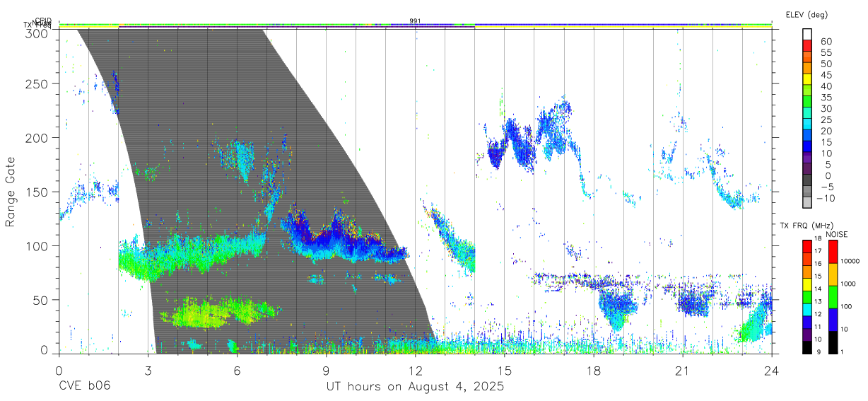The image size is (868, 401).
Task: Click the 6 hour tick label on UT axis
Action: coord(237,370)
